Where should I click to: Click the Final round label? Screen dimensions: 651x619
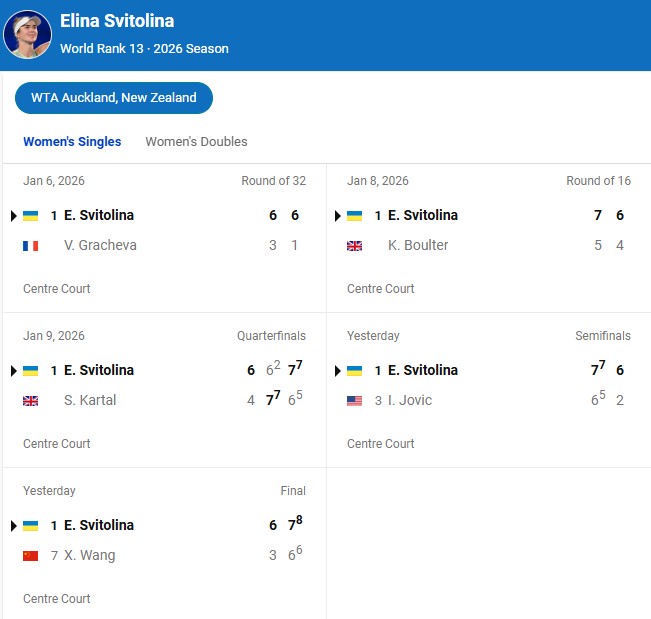[x=293, y=491]
